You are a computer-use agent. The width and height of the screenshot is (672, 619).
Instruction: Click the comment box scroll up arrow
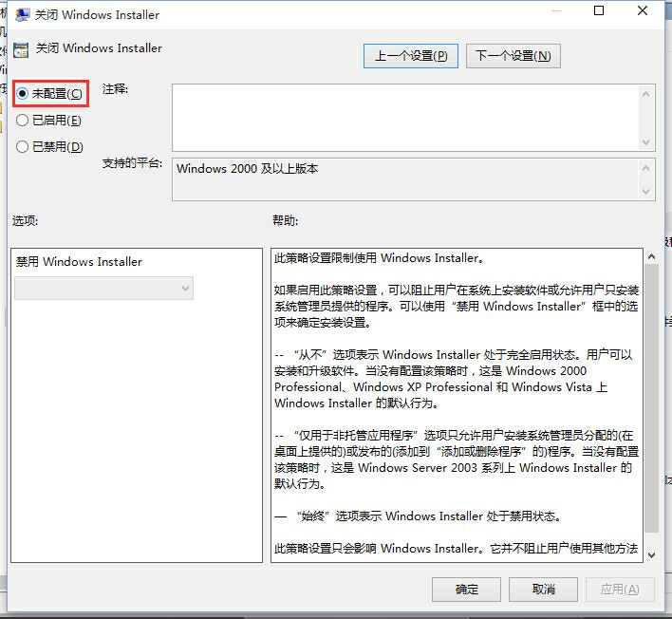[645, 94]
